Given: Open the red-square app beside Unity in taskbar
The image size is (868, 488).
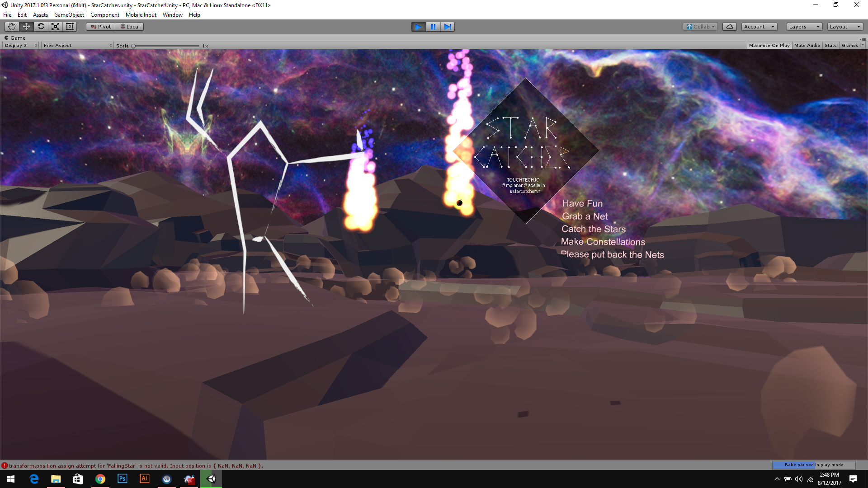Looking at the screenshot, I should tap(189, 479).
